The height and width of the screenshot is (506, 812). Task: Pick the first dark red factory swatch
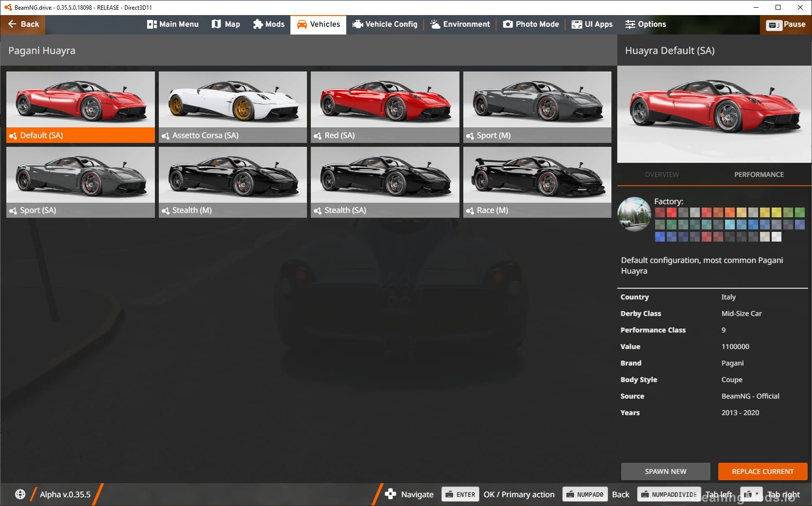660,212
